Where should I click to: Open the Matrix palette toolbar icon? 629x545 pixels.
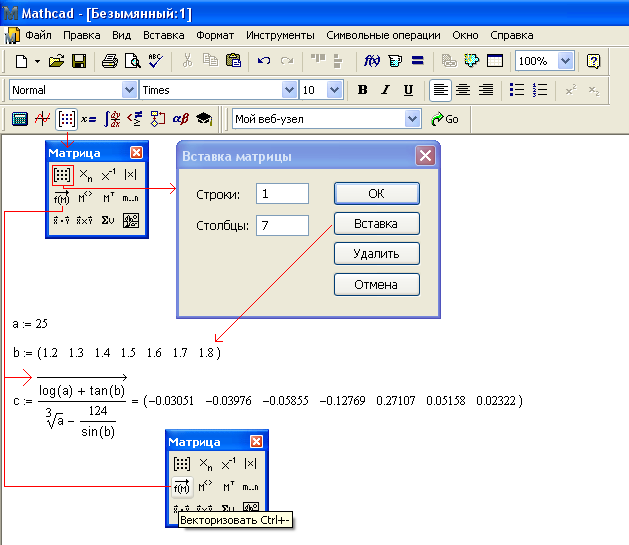point(66,119)
